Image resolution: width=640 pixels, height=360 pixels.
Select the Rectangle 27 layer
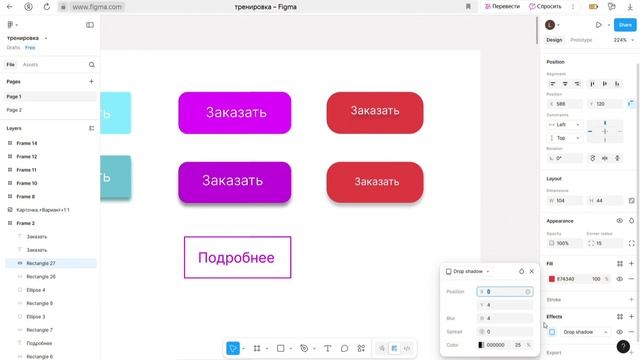(x=51, y=263)
